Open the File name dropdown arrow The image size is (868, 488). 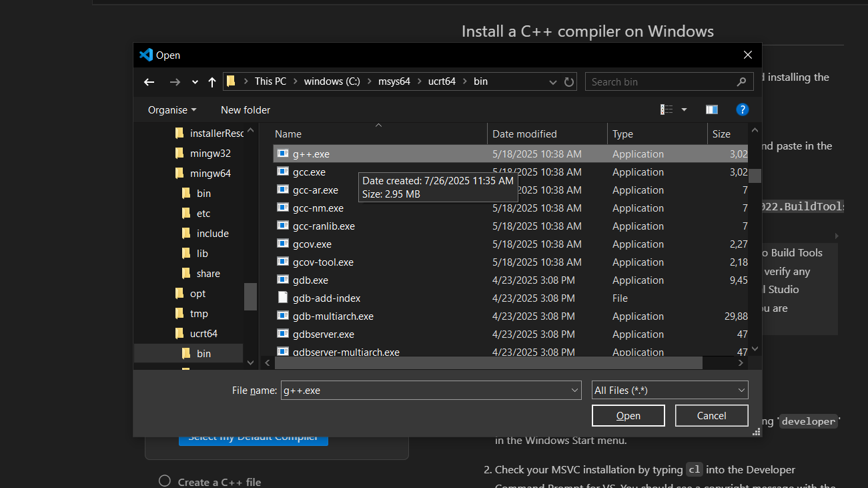[x=575, y=391]
